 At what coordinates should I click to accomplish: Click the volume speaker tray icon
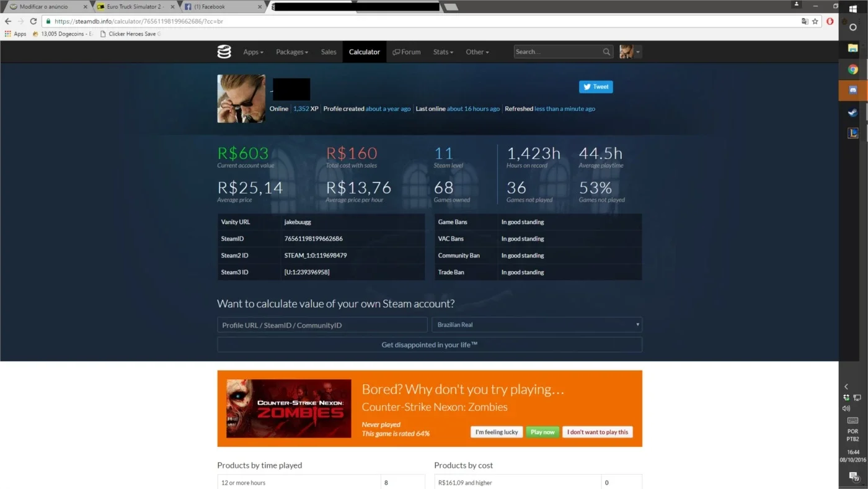pos(846,408)
